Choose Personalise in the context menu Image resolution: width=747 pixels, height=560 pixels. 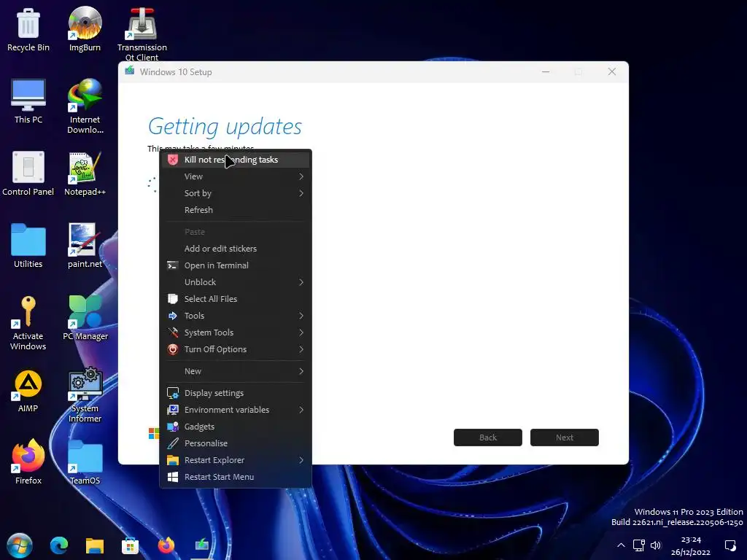click(x=236, y=443)
